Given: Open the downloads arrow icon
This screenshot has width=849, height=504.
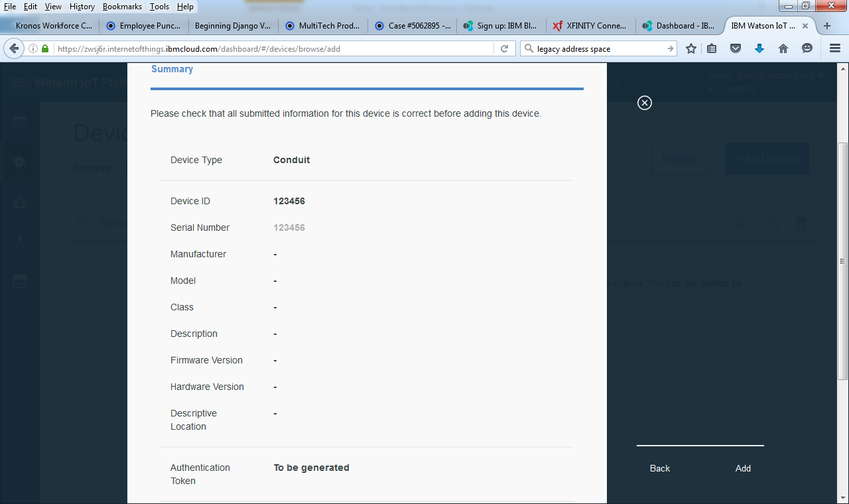Looking at the screenshot, I should (x=759, y=48).
